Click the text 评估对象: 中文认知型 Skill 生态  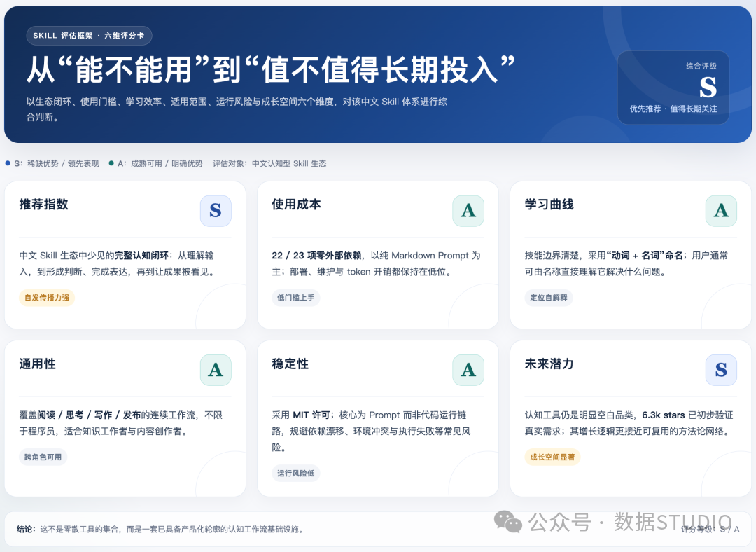269,164
